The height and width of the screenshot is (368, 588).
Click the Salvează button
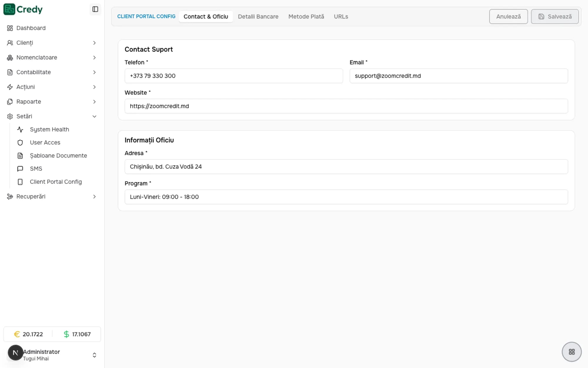[x=555, y=16]
